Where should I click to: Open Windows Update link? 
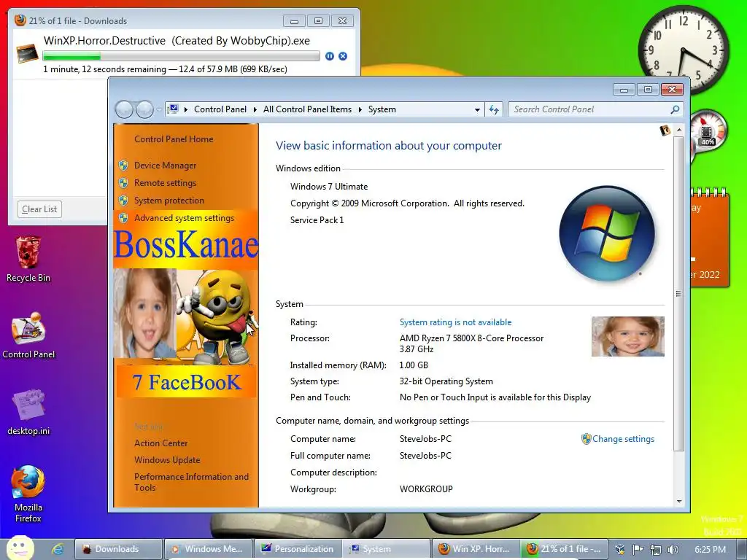(167, 460)
